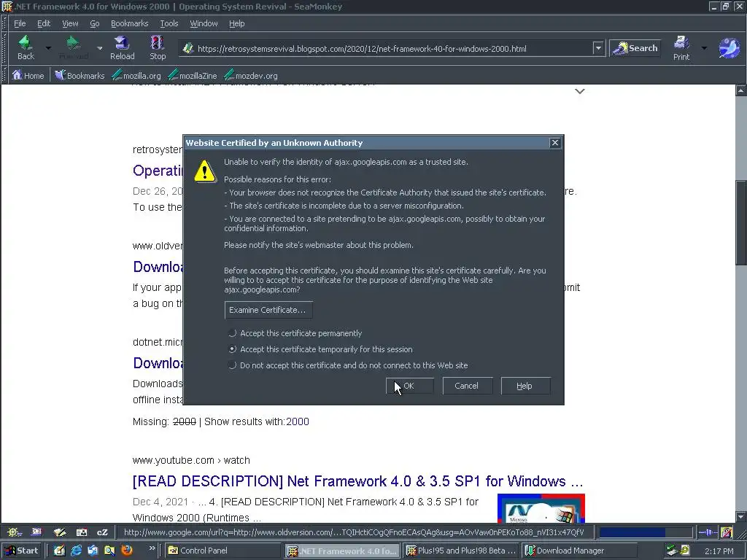
Task: Click the vertical scrollbar thumb
Action: pyautogui.click(x=741, y=222)
